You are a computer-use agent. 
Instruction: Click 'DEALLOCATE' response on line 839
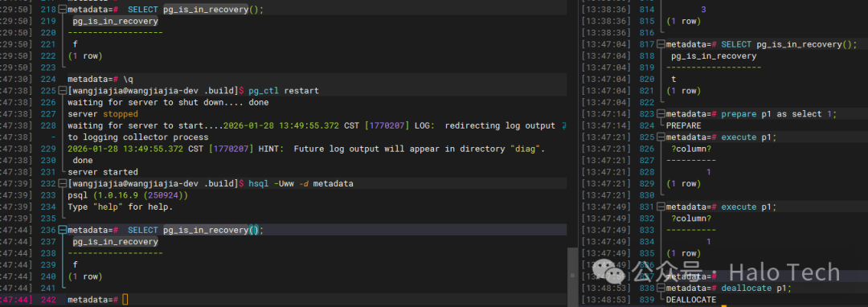[x=691, y=300]
